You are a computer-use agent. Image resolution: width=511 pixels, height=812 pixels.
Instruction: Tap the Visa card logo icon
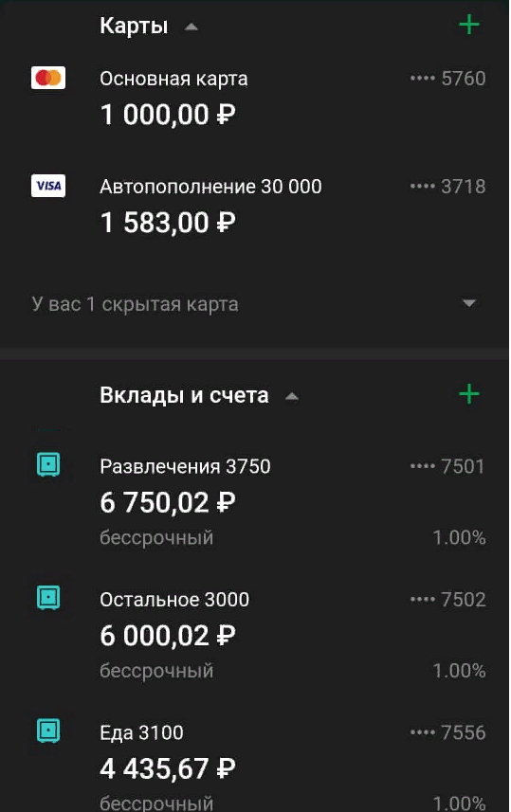(48, 186)
